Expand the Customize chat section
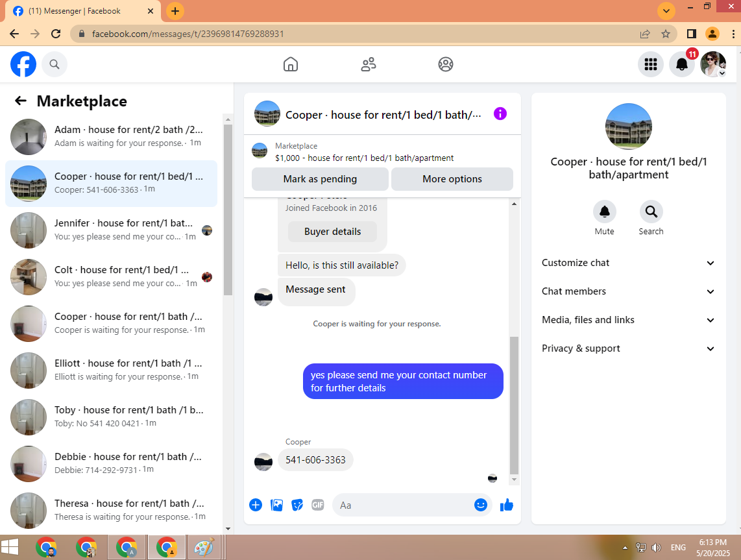 pos(628,263)
